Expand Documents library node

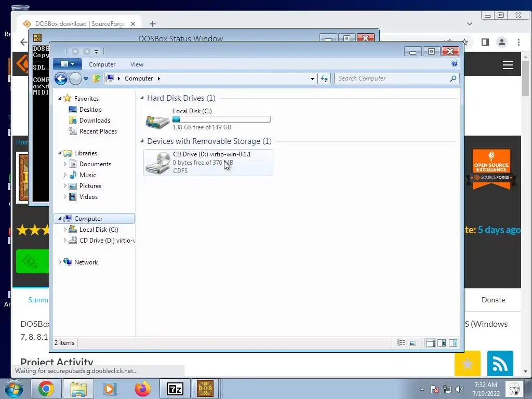point(65,164)
